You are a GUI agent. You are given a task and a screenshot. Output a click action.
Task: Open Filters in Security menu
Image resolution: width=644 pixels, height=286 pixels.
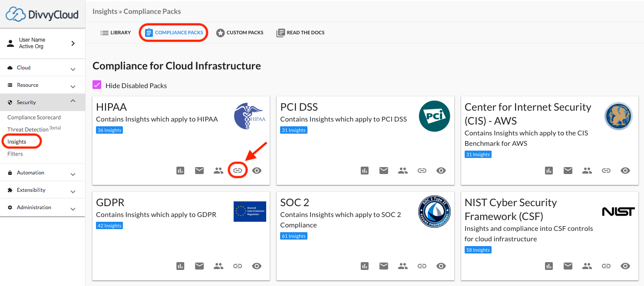[15, 154]
